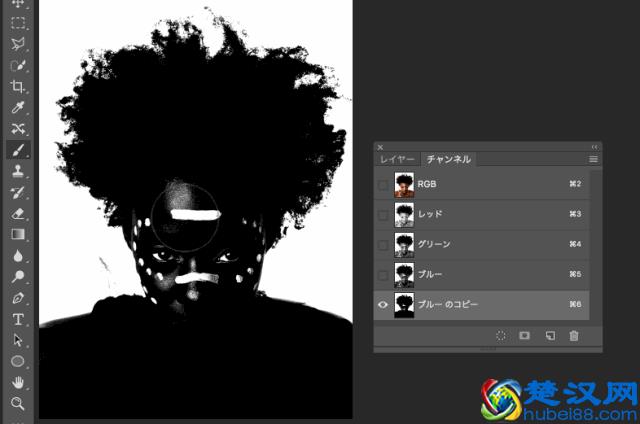Save selection as channel button
640x424 pixels.
point(524,335)
